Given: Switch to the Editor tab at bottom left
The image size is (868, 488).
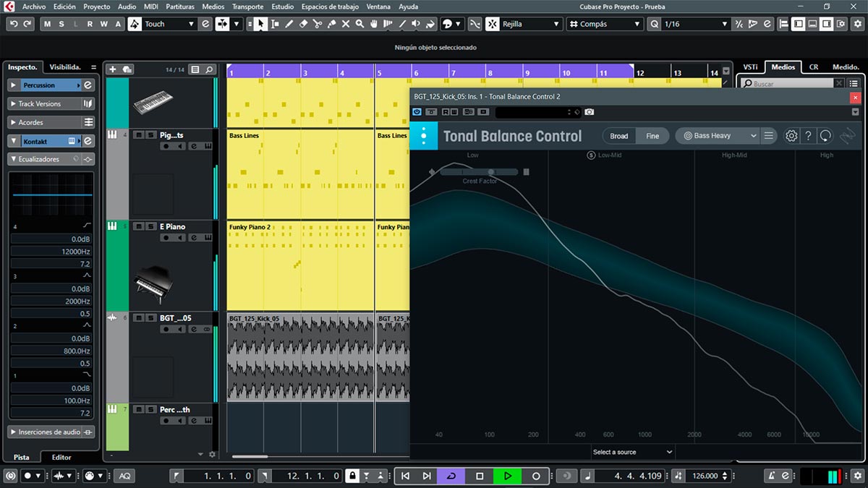Looking at the screenshot, I should click(61, 457).
